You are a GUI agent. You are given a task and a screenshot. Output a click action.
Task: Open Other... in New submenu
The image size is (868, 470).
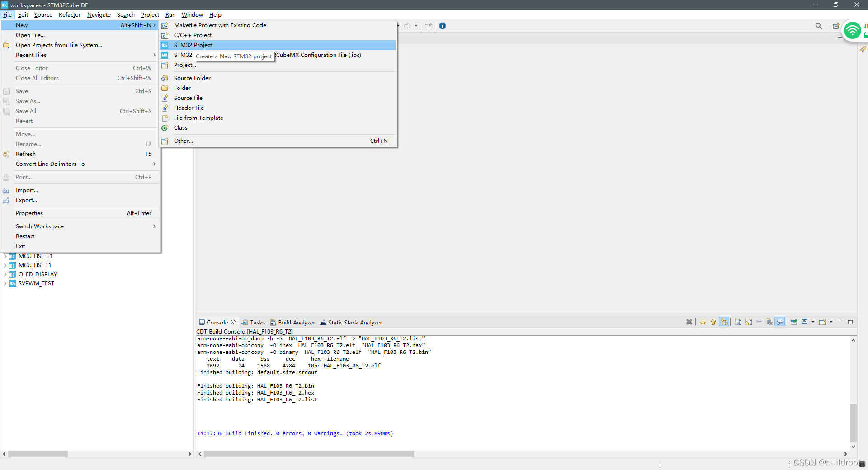coord(278,141)
